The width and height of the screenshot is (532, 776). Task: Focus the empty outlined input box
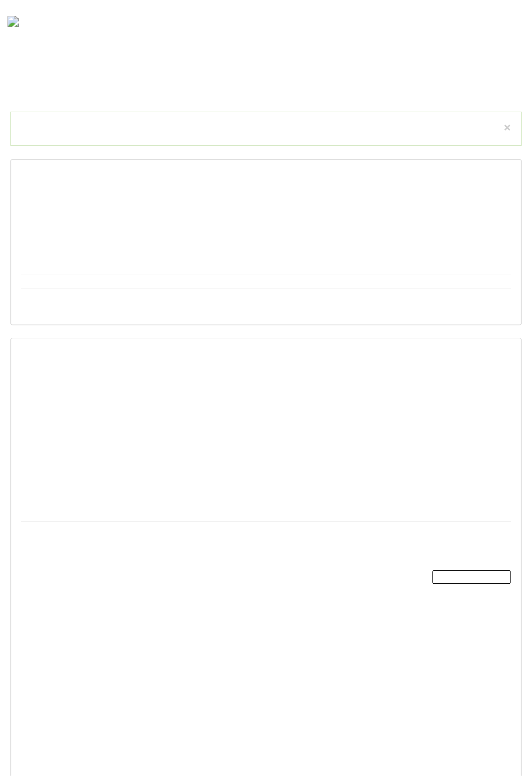(x=471, y=577)
